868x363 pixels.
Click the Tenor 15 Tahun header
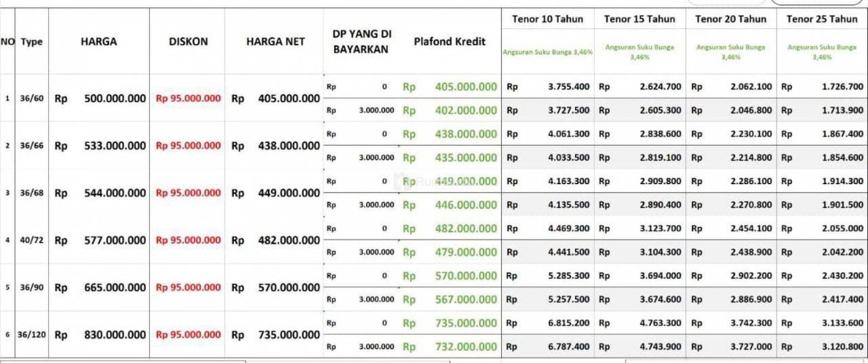pyautogui.click(x=639, y=19)
